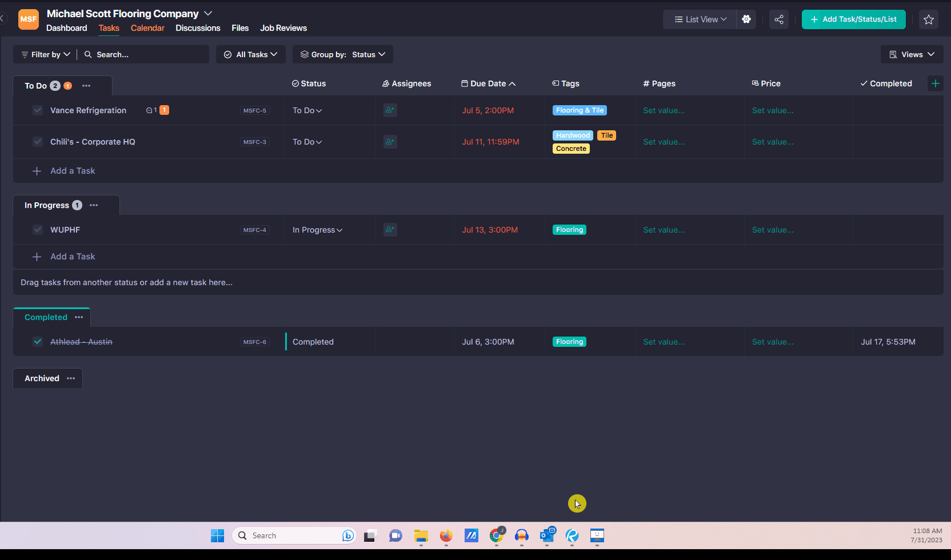Open taskbar clock and date
Image resolution: width=951 pixels, height=560 pixels.
[926, 535]
